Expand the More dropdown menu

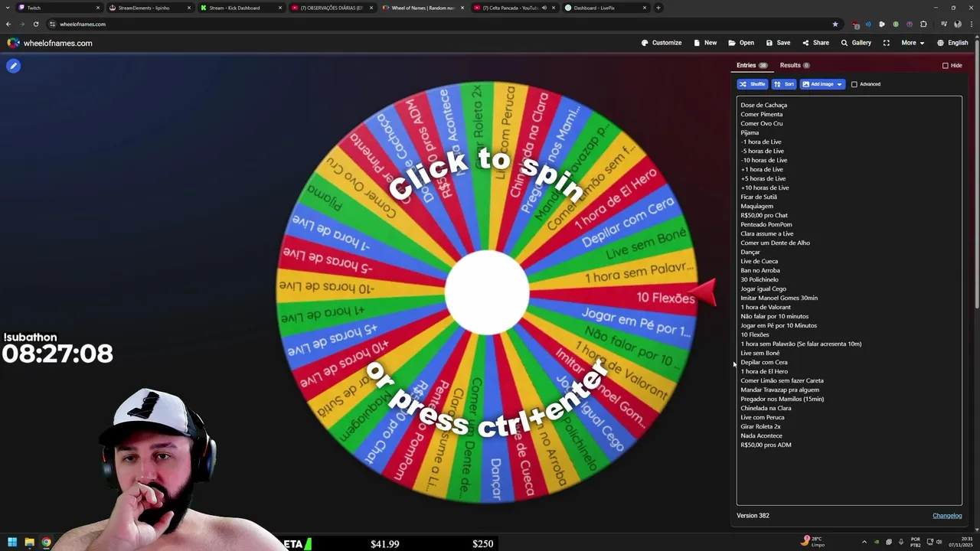point(913,43)
